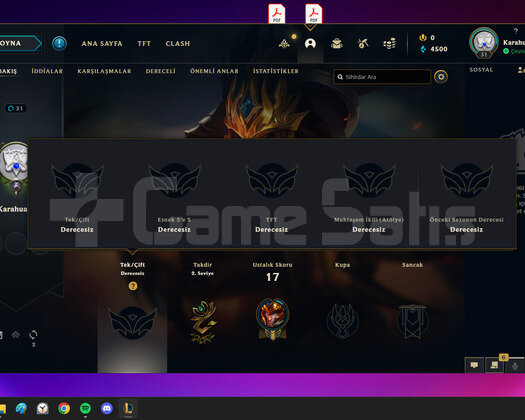Click the double chevron boost icon
The height and width of the screenshot is (420, 525).
(x=15, y=334)
